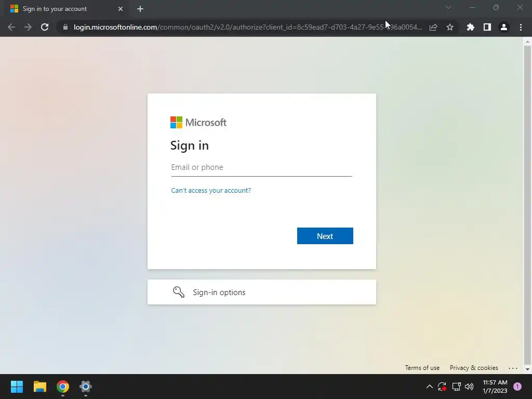Share this page via address bar icon
532x399 pixels.
coord(433,27)
